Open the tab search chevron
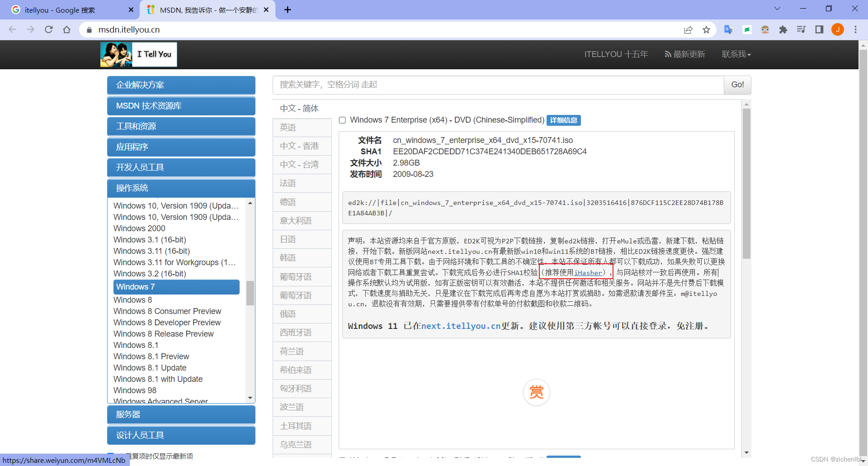The image size is (868, 466). (777, 9)
